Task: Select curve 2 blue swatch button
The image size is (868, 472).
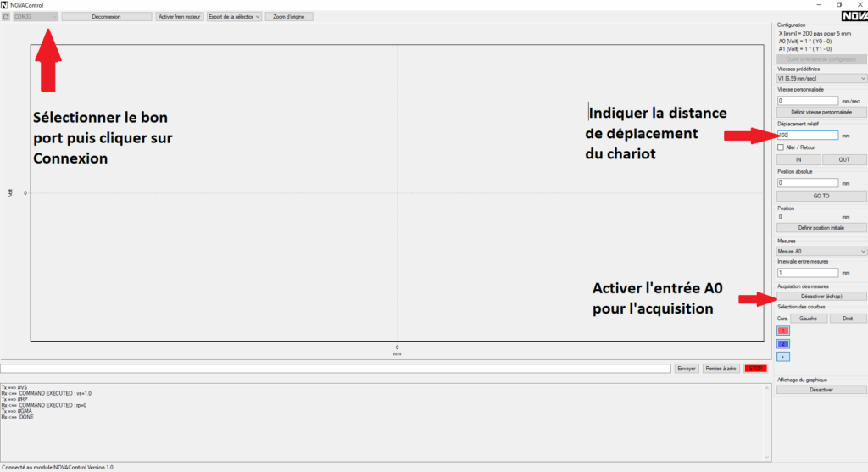Action: [783, 343]
